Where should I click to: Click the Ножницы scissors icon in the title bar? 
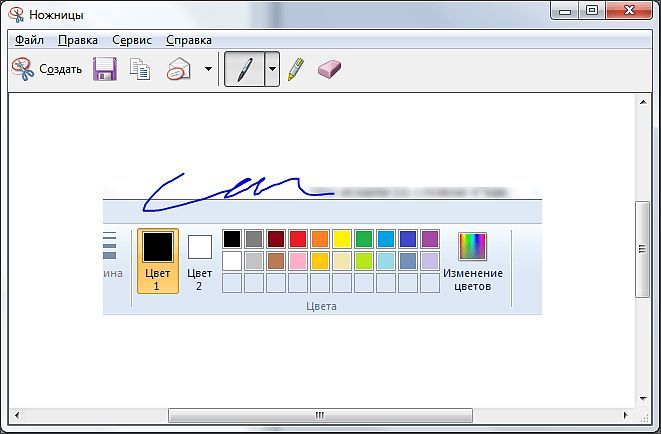coord(16,15)
